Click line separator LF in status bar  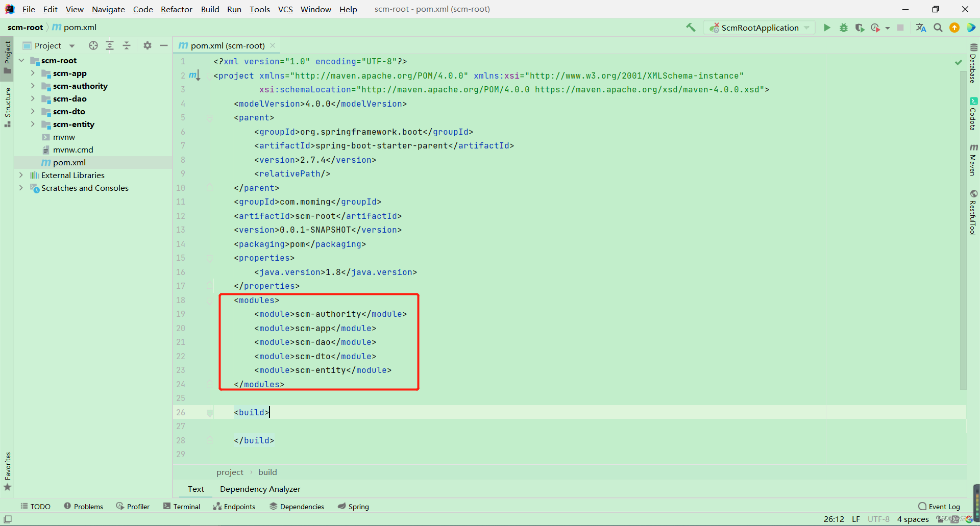(856, 519)
